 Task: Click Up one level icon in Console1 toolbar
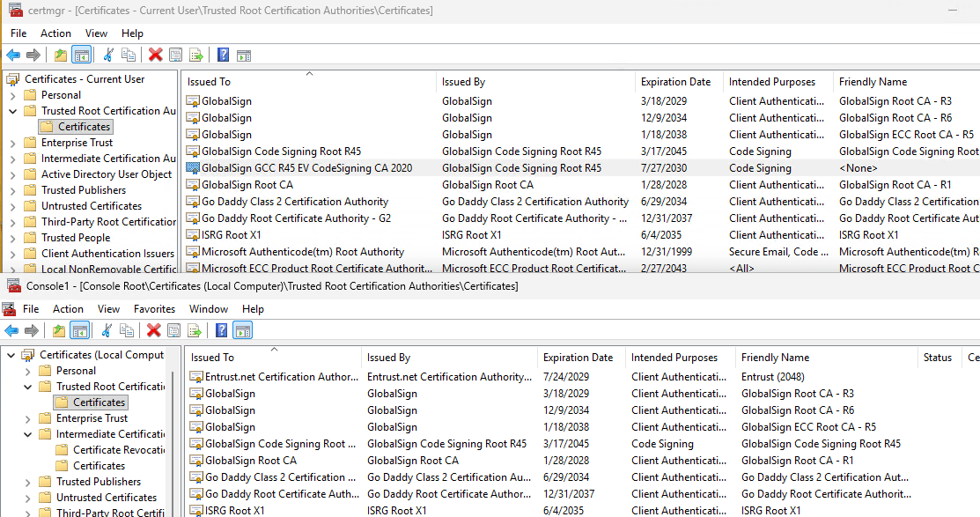point(59,330)
